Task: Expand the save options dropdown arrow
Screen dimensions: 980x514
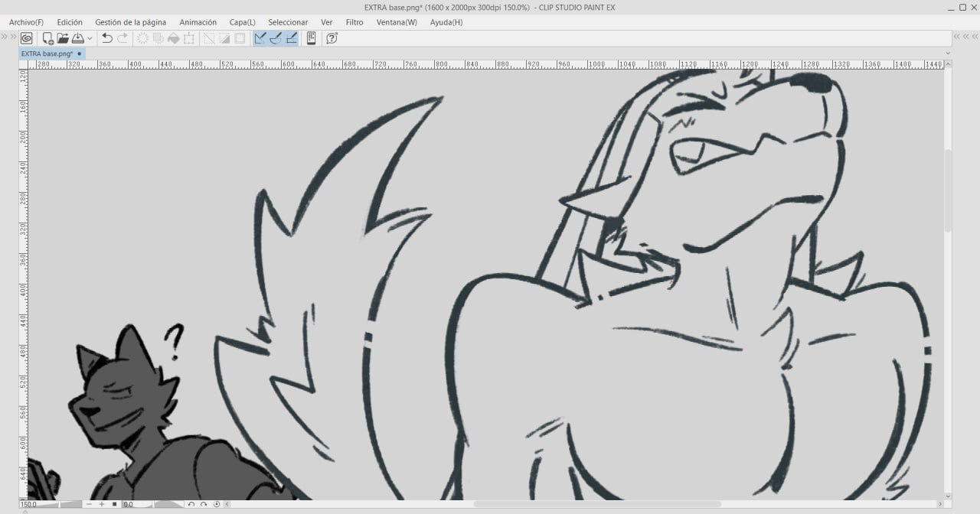Action: pyautogui.click(x=90, y=38)
